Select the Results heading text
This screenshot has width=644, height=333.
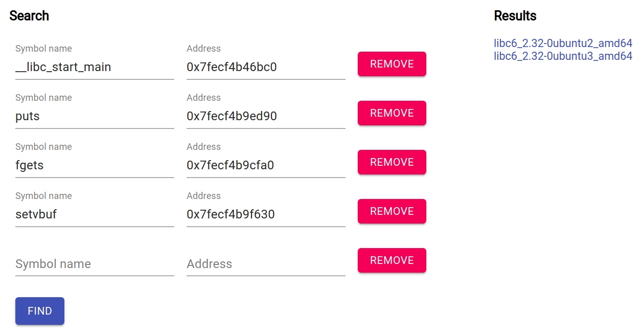pos(515,16)
